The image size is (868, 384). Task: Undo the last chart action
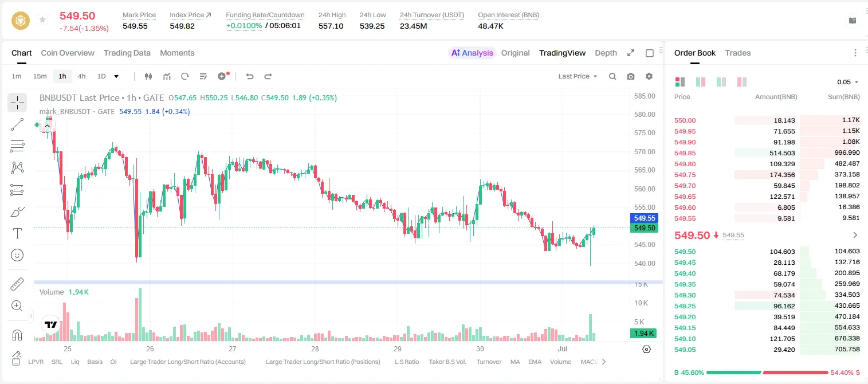pos(249,76)
